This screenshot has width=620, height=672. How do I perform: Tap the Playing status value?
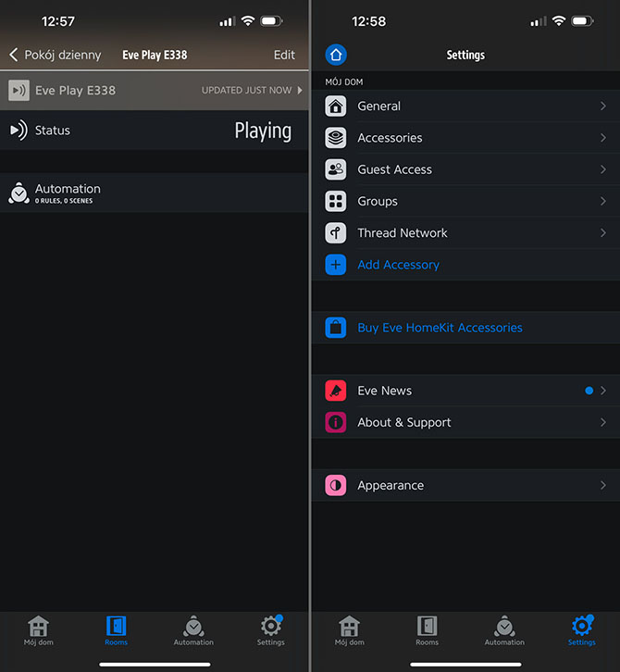point(263,131)
